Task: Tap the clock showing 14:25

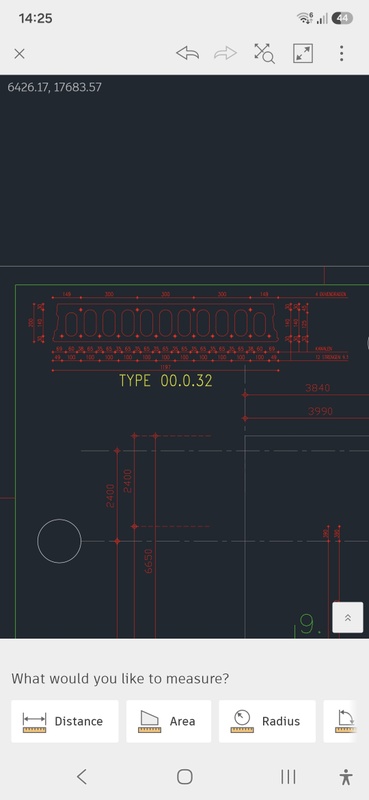Action: point(35,18)
